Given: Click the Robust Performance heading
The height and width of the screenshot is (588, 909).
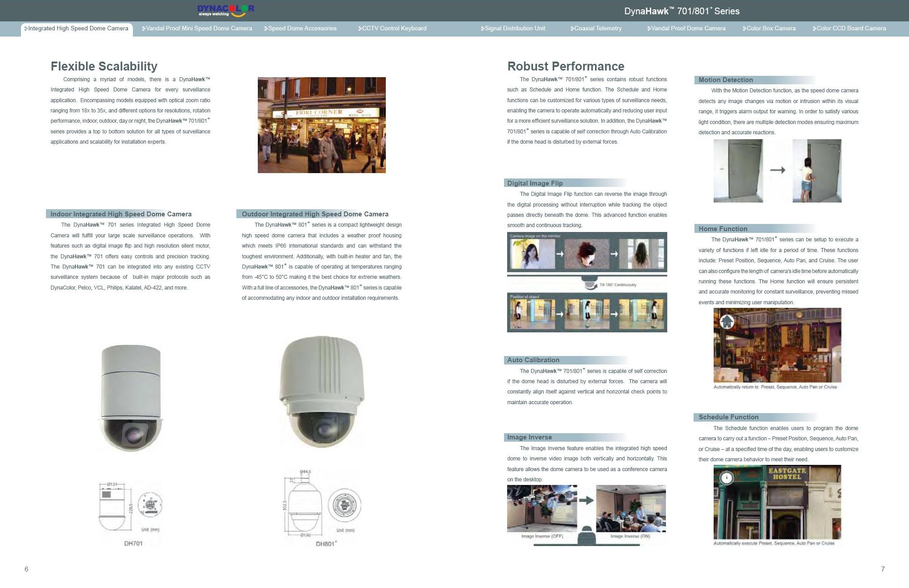Looking at the screenshot, I should pyautogui.click(x=566, y=66).
